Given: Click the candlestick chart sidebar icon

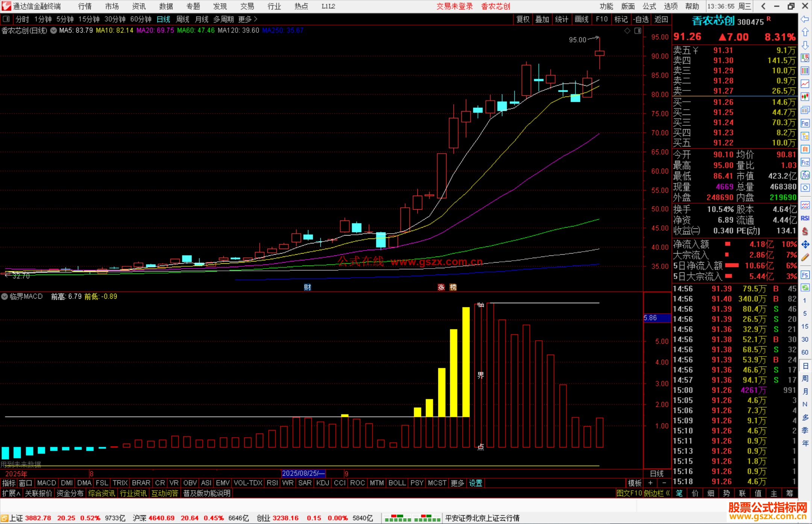Looking at the screenshot, I should pyautogui.click(x=805, y=97).
